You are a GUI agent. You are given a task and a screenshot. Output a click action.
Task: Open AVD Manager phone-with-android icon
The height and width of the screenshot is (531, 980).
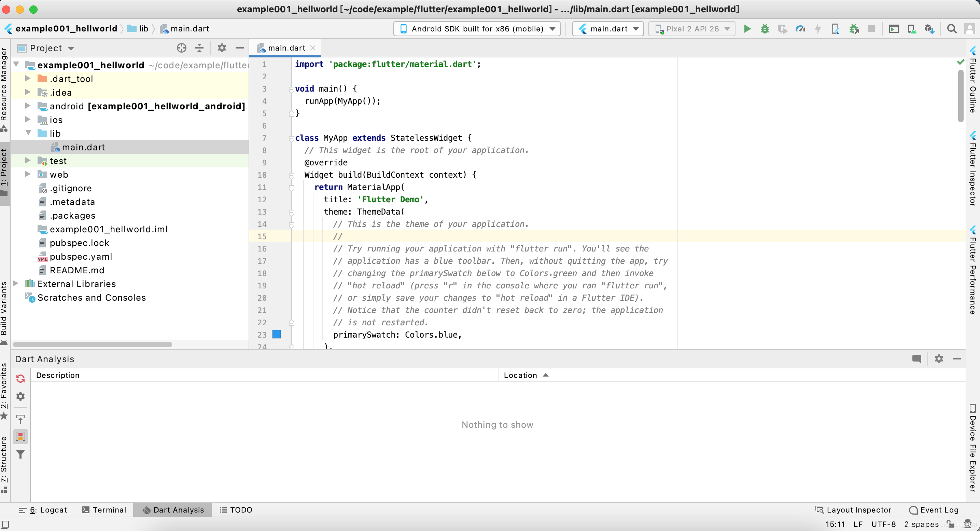[911, 29]
